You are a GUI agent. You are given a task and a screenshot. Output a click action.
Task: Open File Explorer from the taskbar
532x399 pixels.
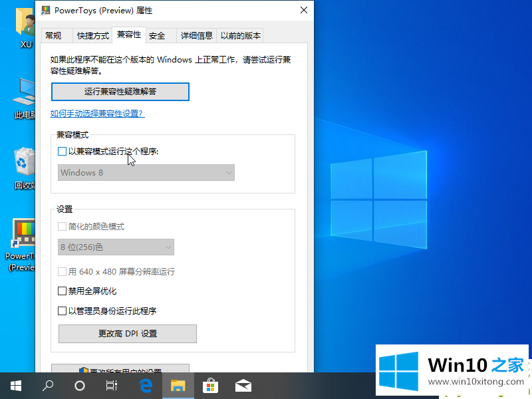(178, 385)
